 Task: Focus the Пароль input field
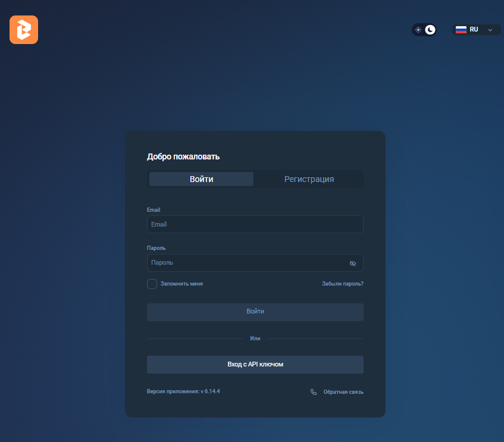coord(255,263)
